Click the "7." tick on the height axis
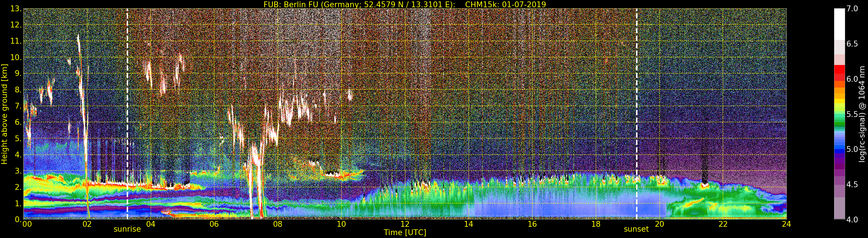868x238 pixels. 18,106
